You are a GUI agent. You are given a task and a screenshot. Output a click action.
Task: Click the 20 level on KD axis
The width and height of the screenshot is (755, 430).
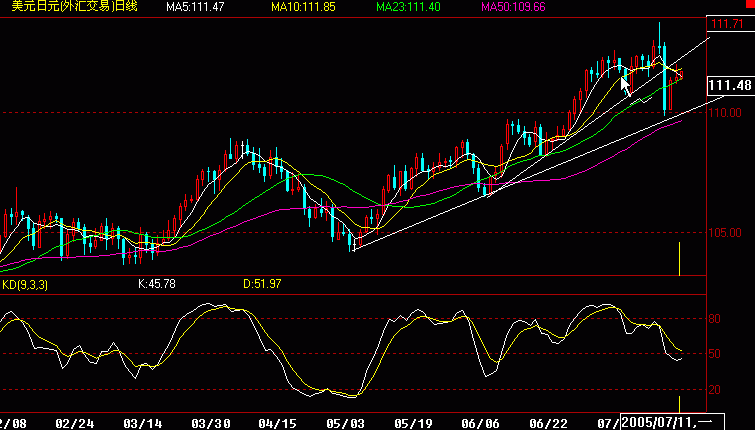[715, 390]
